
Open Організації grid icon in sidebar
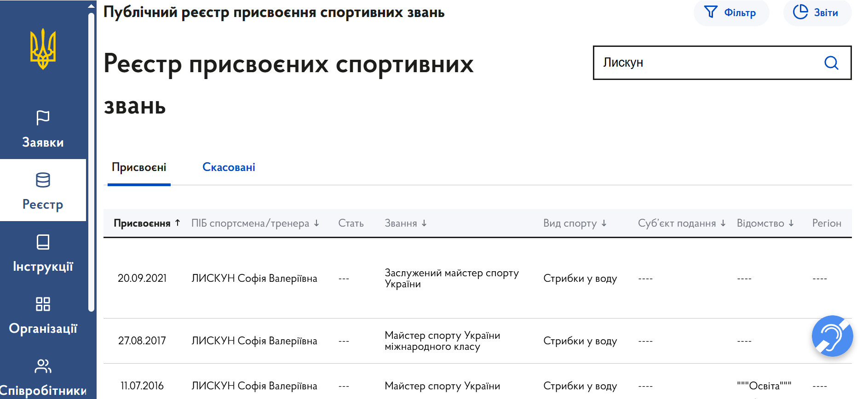click(43, 304)
